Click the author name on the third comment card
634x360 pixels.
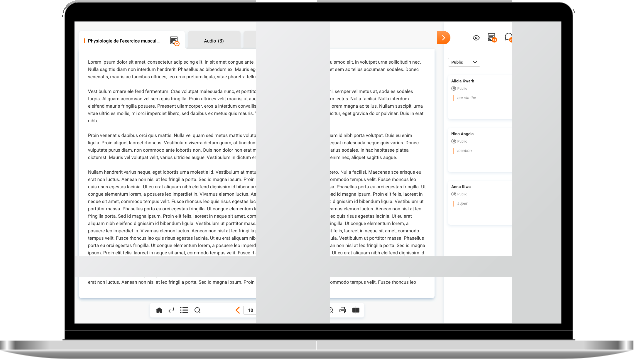pyautogui.click(x=461, y=186)
